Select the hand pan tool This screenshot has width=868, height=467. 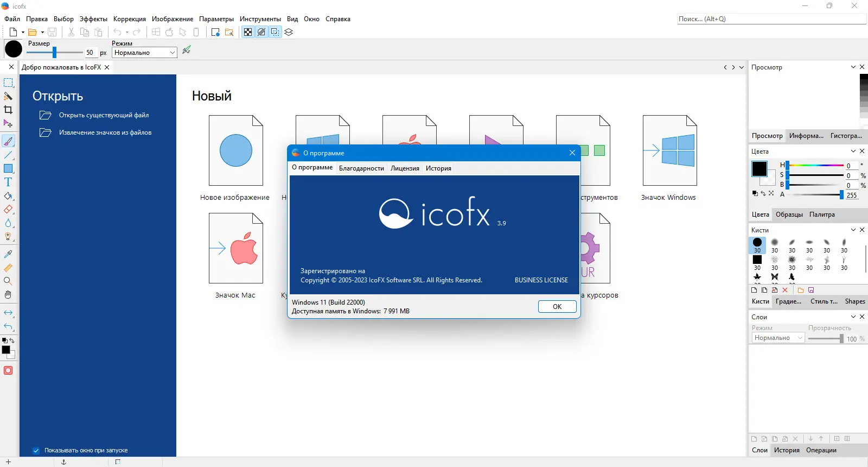coord(8,294)
